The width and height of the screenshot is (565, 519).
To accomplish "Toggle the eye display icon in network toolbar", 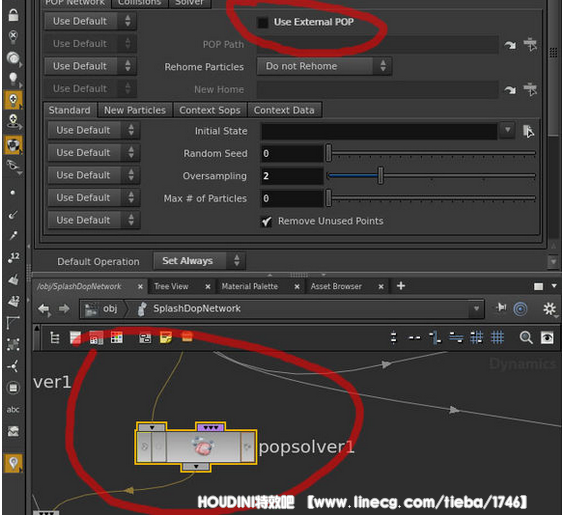I will (x=547, y=338).
